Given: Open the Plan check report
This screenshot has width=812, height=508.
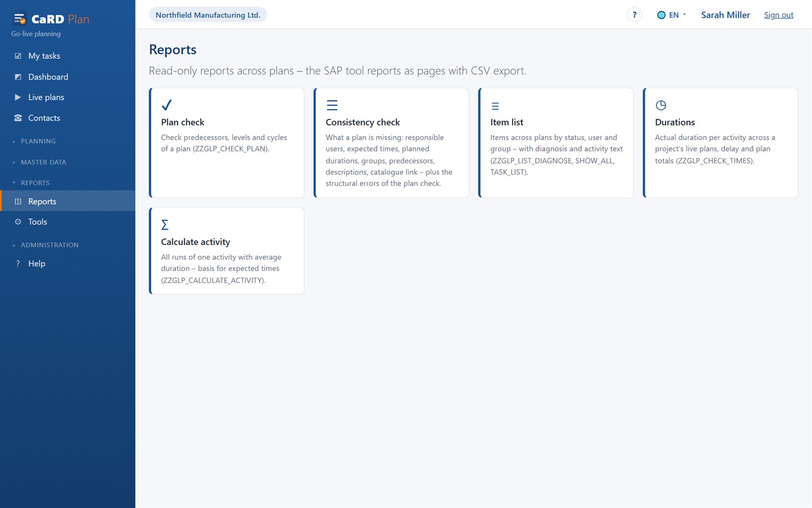Looking at the screenshot, I should tap(226, 143).
